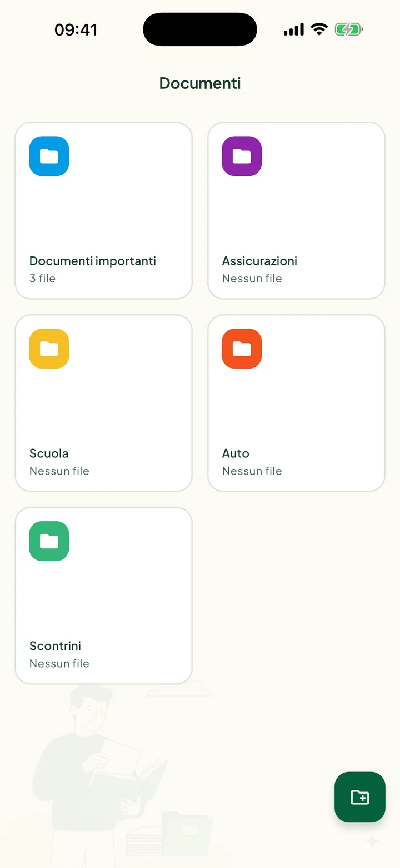Image resolution: width=400 pixels, height=868 pixels.
Task: Select the 'Assicurazioni' folder label
Action: click(259, 261)
